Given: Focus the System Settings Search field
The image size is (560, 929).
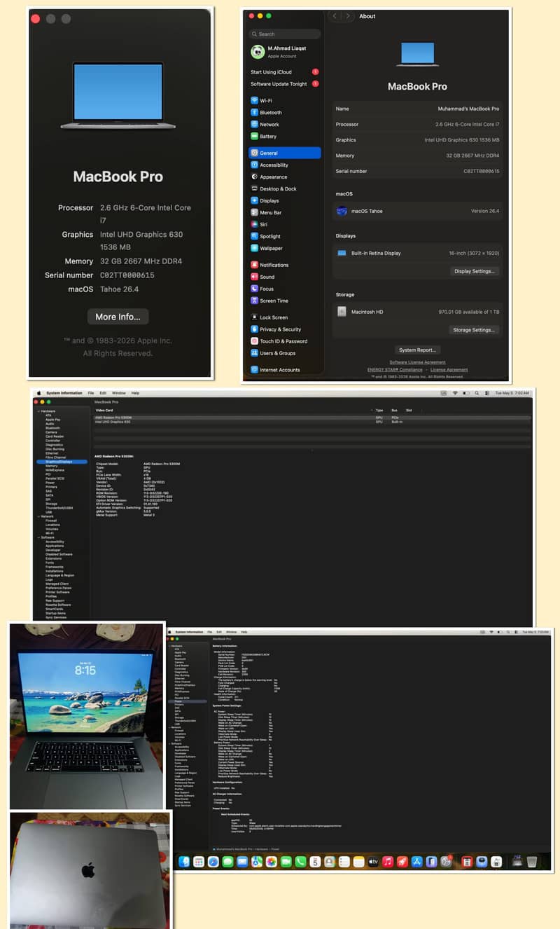Looking at the screenshot, I should click(284, 34).
